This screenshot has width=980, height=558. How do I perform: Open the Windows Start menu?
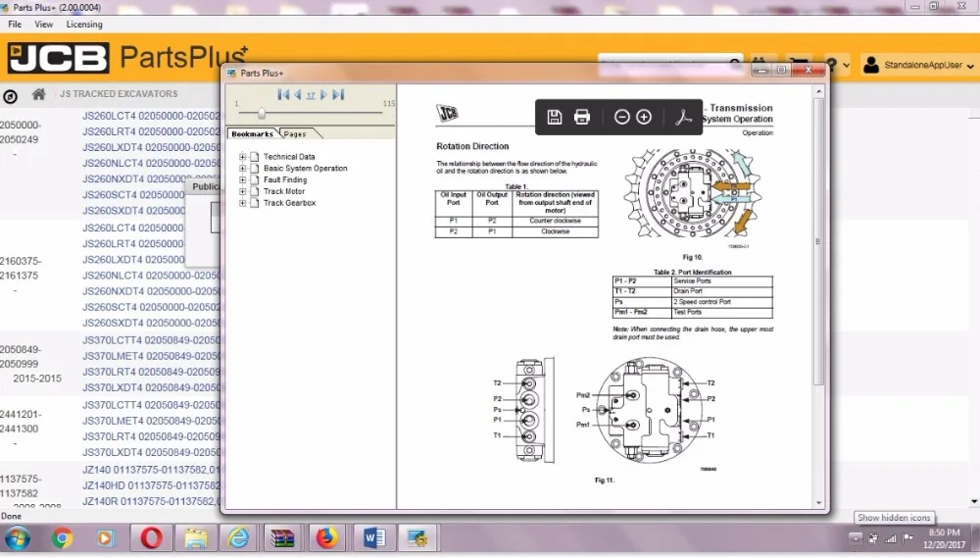pyautogui.click(x=17, y=538)
